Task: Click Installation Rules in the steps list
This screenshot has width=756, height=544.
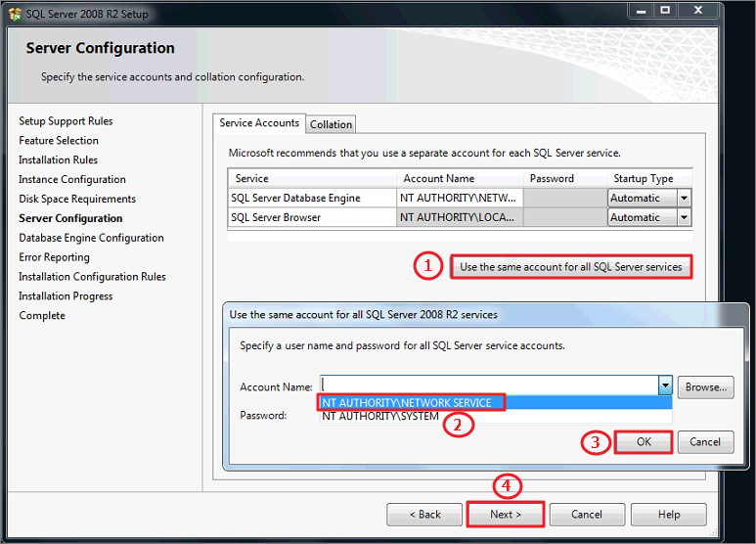Action: [x=58, y=159]
